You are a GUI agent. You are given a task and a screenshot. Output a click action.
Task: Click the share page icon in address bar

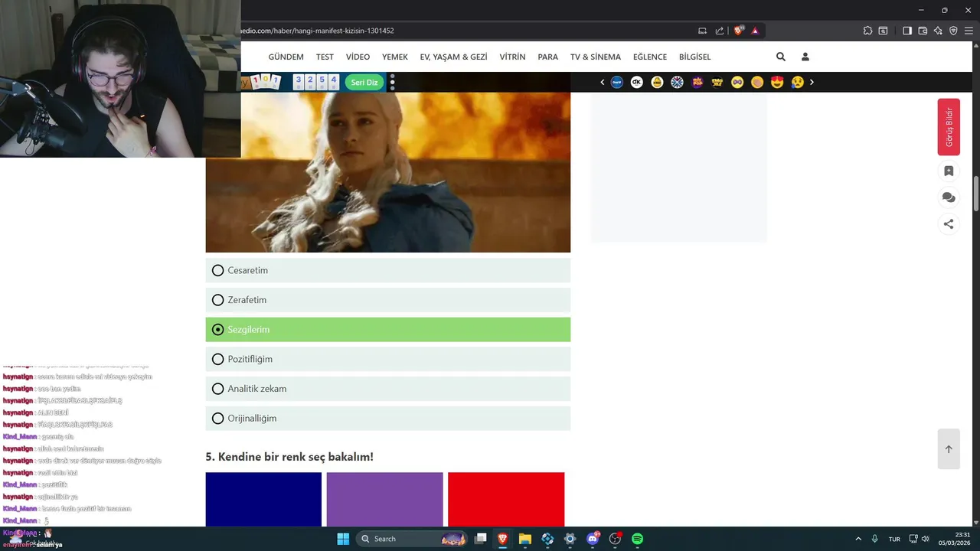(720, 31)
